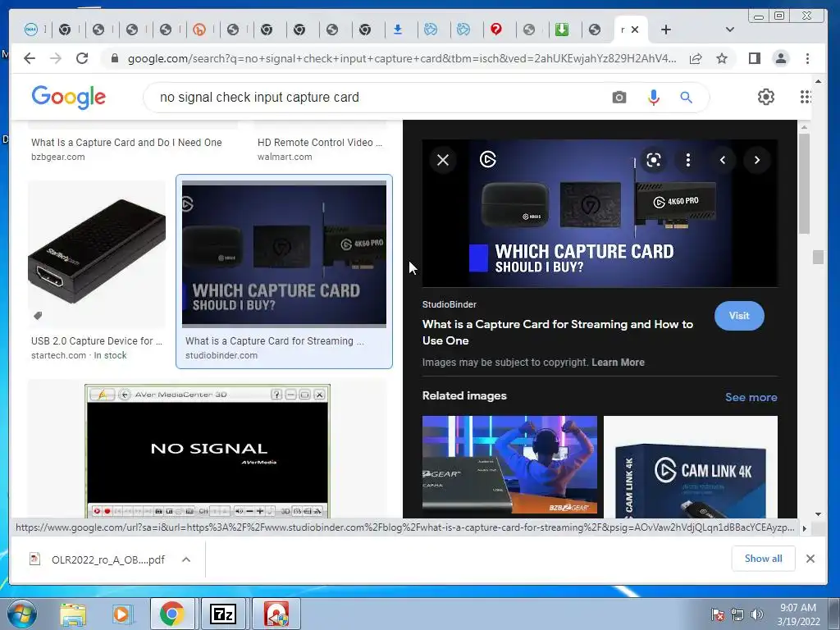The width and height of the screenshot is (840, 630).
Task: Open the network tray icon
Action: coord(737,614)
